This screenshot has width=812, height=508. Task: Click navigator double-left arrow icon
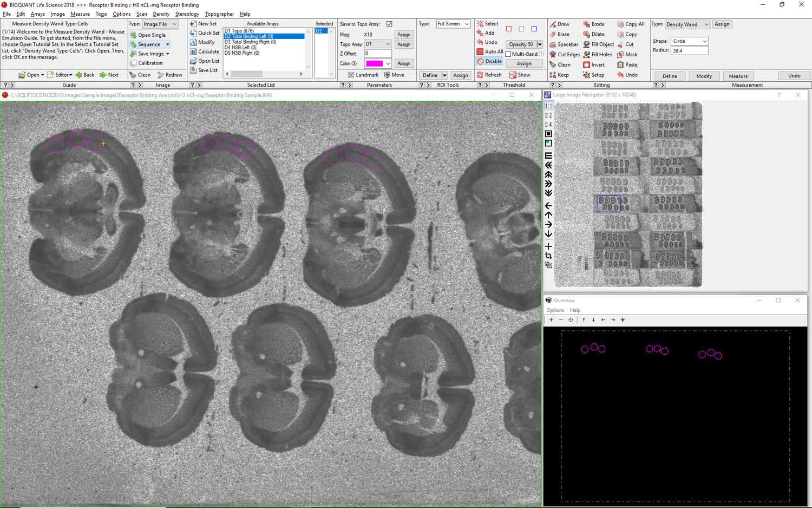pos(548,165)
